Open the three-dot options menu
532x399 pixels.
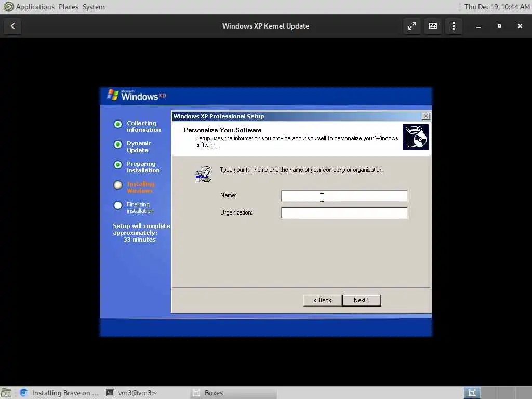point(453,26)
